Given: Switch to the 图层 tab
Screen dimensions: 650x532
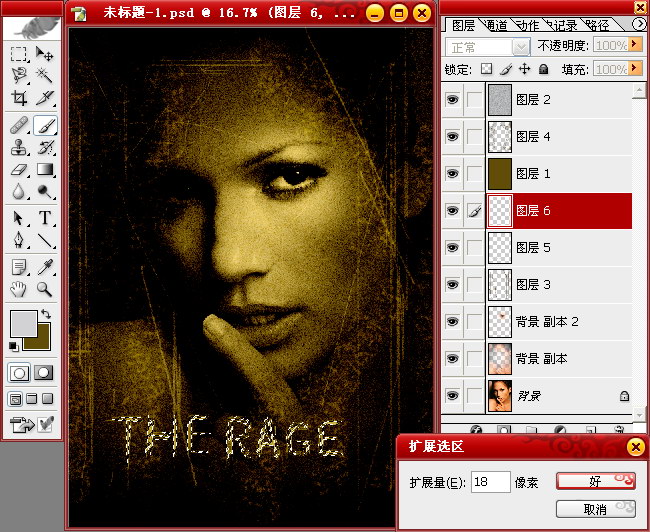Looking at the screenshot, I should coord(463,25).
